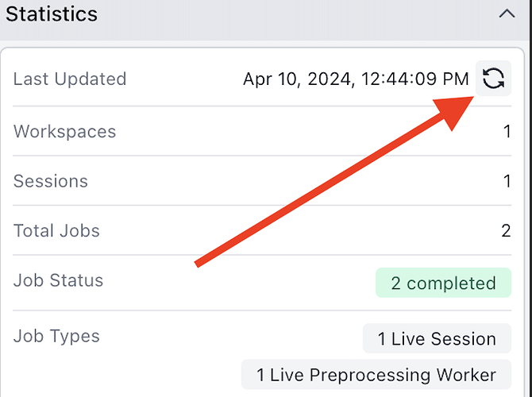The height and width of the screenshot is (397, 532).
Task: Click the Total Jobs count value
Action: 507,231
